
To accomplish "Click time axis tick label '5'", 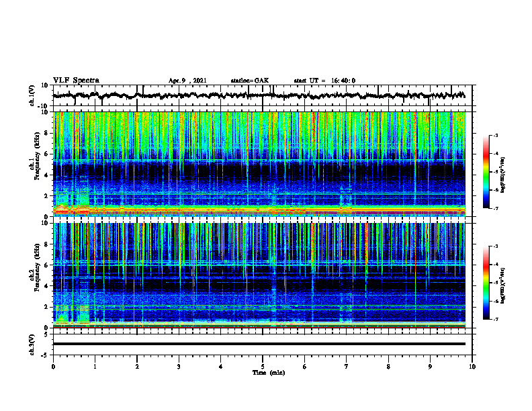I will 263,367.
